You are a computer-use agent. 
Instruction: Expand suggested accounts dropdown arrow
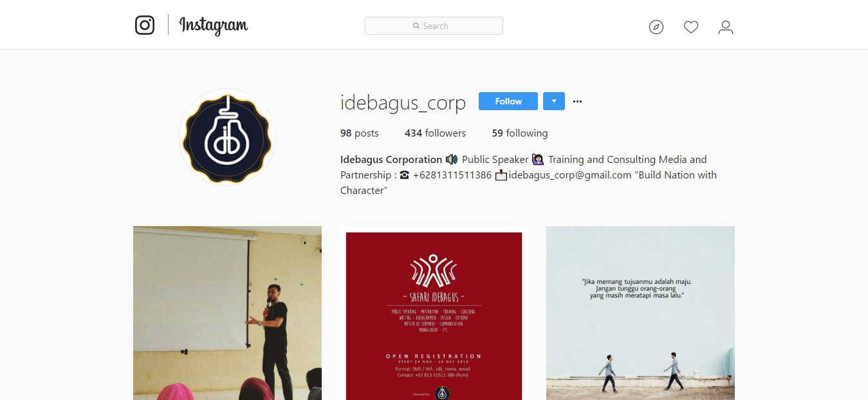click(x=554, y=101)
